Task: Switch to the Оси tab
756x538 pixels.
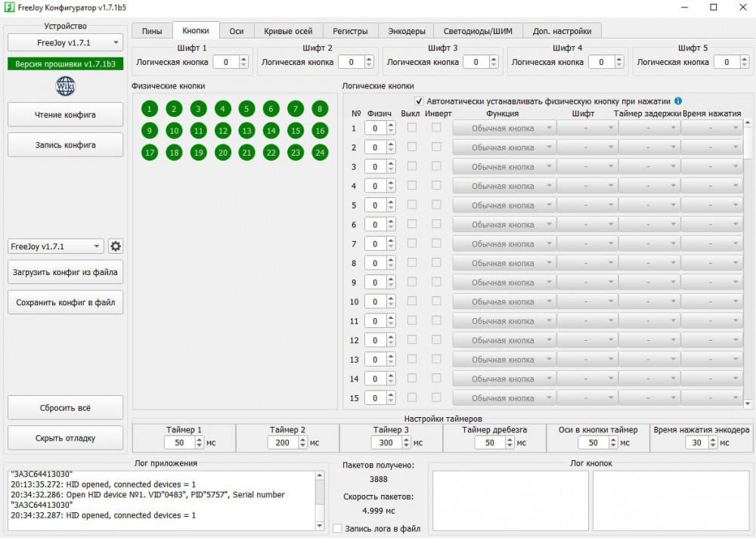Action: click(236, 31)
